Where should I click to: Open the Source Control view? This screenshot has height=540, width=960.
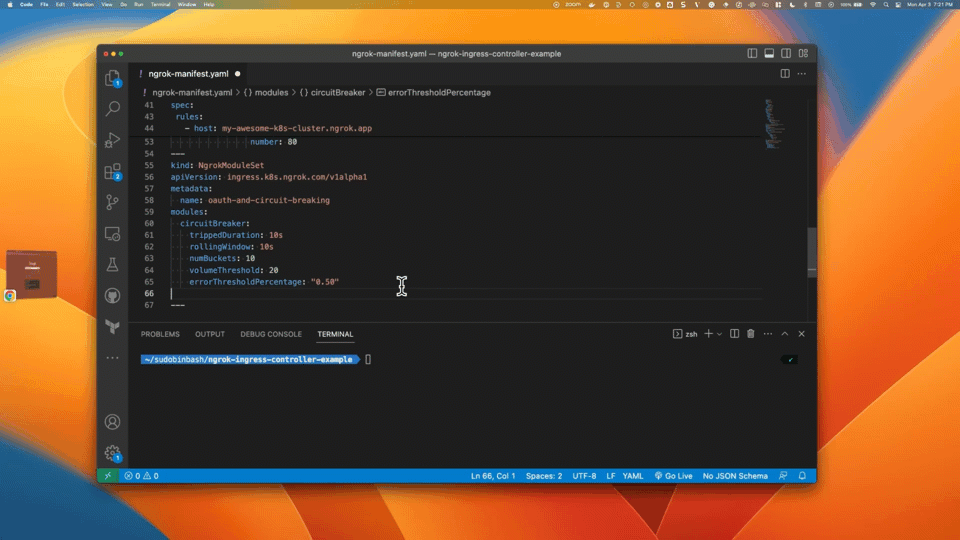point(112,203)
